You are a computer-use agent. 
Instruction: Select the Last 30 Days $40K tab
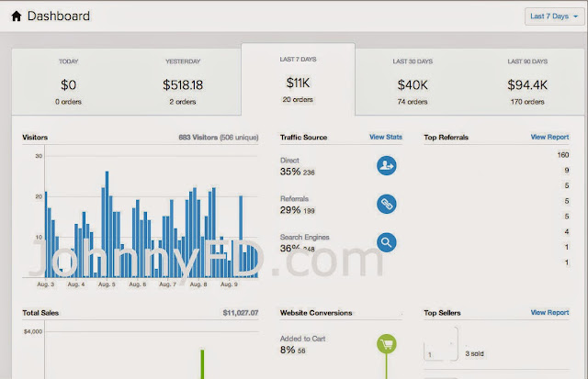pos(413,82)
